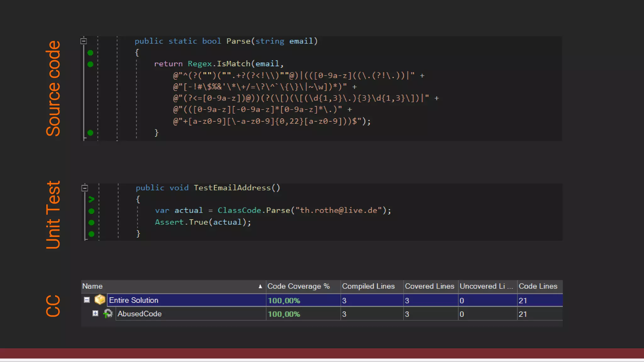Click 100,00% coverage for Entire Solution
The image size is (644, 362).
[284, 301]
